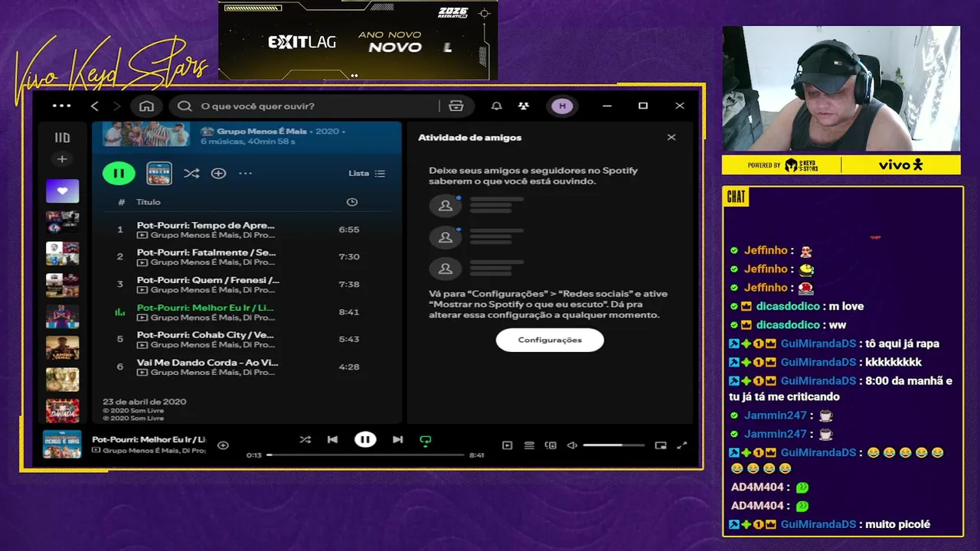This screenshot has height=551, width=980.
Task: Click the first AD4M404 username in chat
Action: click(x=757, y=487)
